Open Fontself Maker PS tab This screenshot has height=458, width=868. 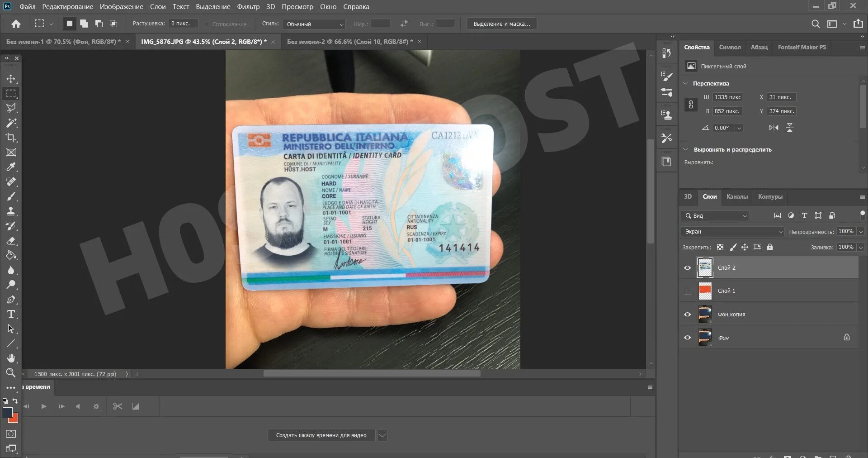pos(802,47)
